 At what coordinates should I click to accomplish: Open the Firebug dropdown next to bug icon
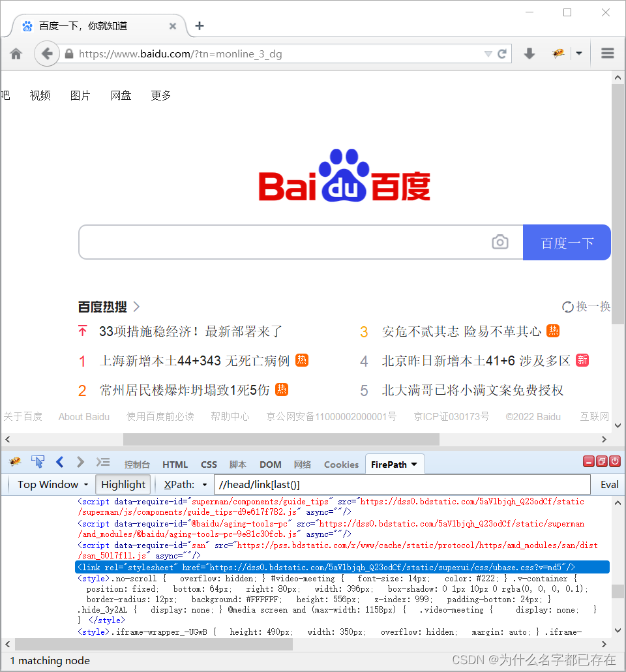[x=579, y=53]
